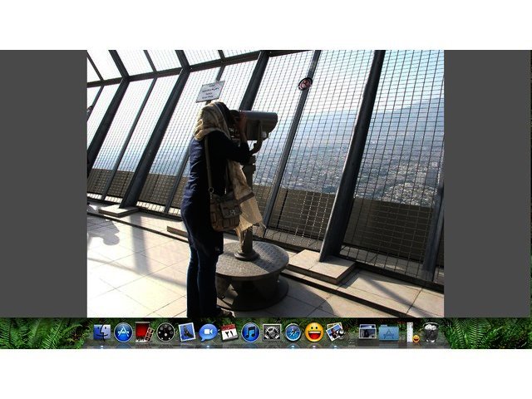Click the observation deck photo
This screenshot has height=399, width=532.
[x=265, y=183]
